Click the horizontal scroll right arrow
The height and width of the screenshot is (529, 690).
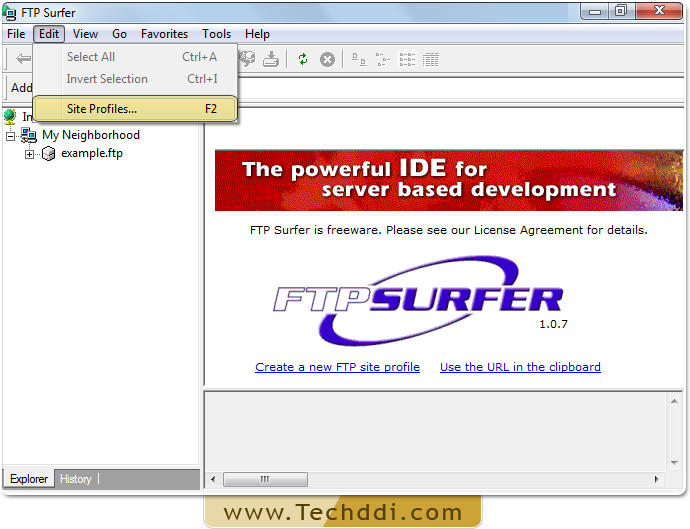tap(657, 479)
